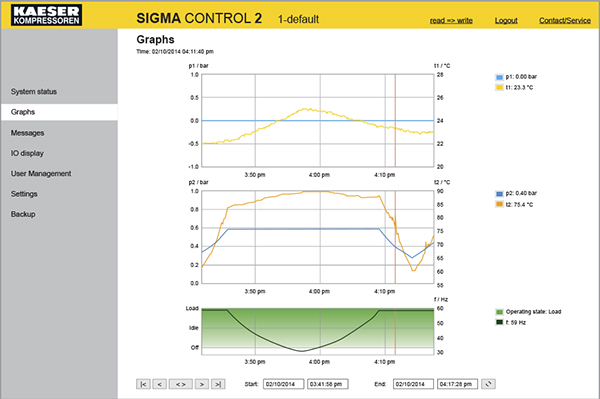Click the p2 blue legend swatch

point(499,194)
